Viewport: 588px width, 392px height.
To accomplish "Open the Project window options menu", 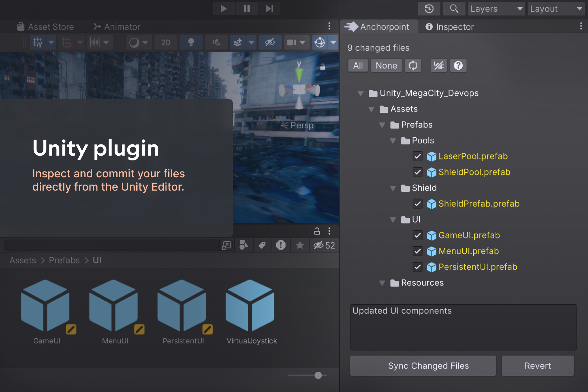I will pos(329,231).
